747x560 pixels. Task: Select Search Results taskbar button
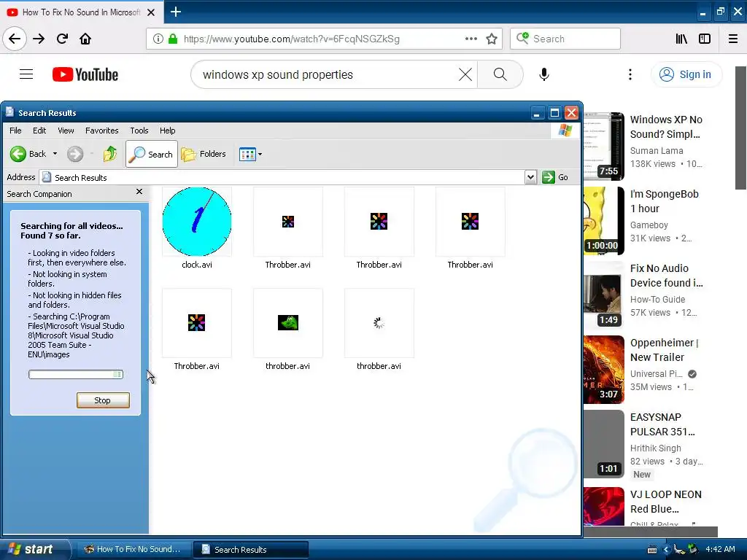tap(251, 549)
